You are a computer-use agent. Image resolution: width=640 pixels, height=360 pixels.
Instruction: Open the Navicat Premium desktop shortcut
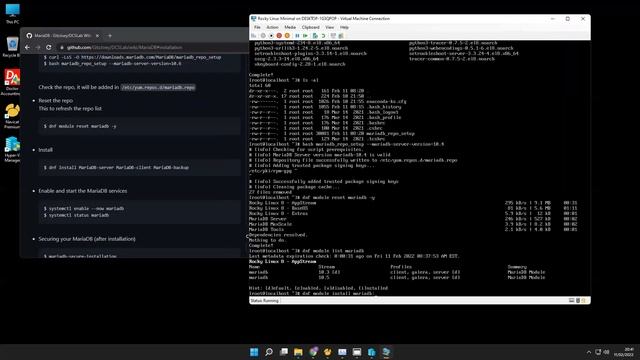tap(12, 116)
